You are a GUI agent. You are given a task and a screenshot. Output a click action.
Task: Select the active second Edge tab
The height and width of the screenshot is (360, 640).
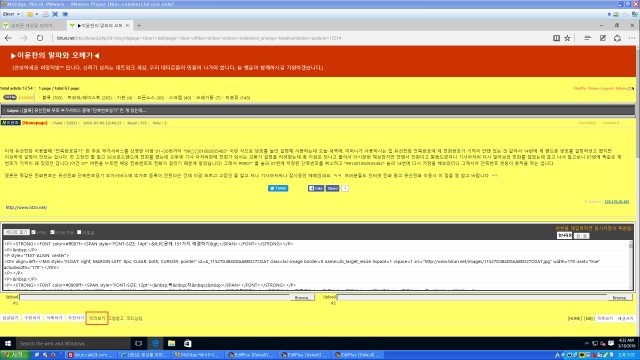99,25
